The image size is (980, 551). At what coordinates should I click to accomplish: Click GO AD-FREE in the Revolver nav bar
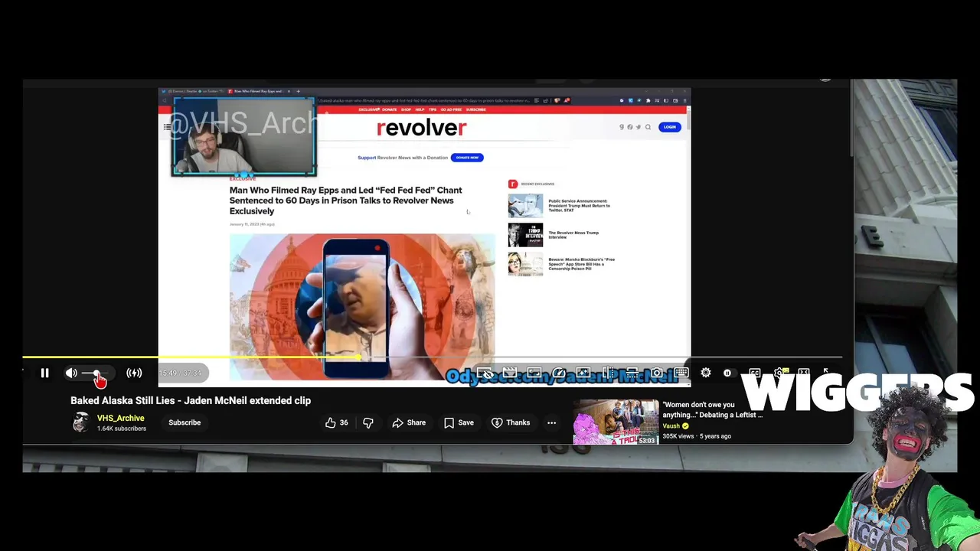pos(451,109)
